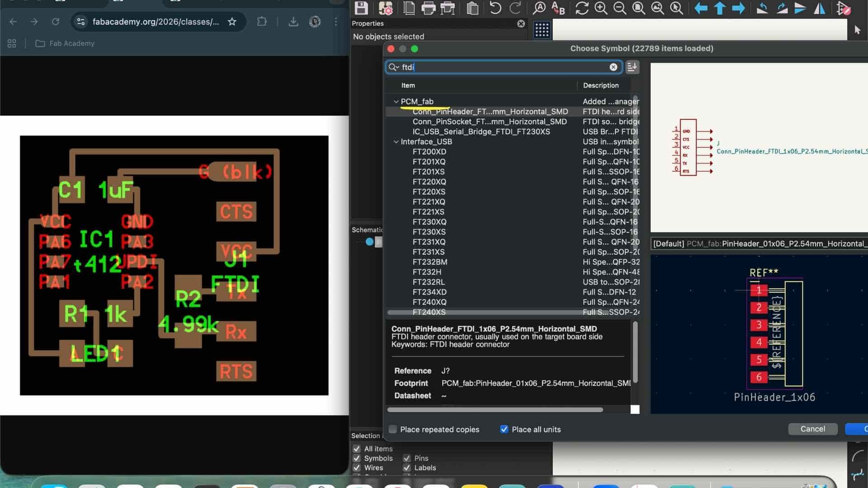The height and width of the screenshot is (488, 868).
Task: Open schematic setup gear icon
Action: [385, 8]
